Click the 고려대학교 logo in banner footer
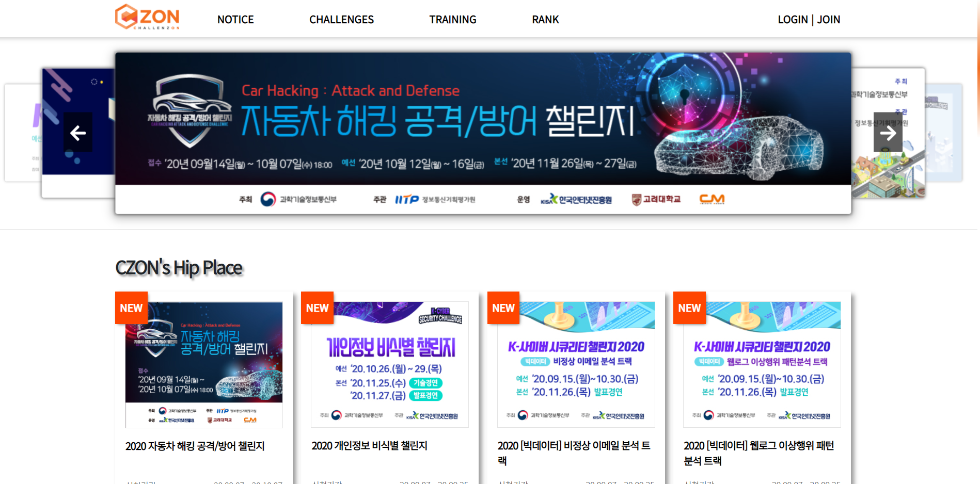980x484 pixels. [656, 199]
